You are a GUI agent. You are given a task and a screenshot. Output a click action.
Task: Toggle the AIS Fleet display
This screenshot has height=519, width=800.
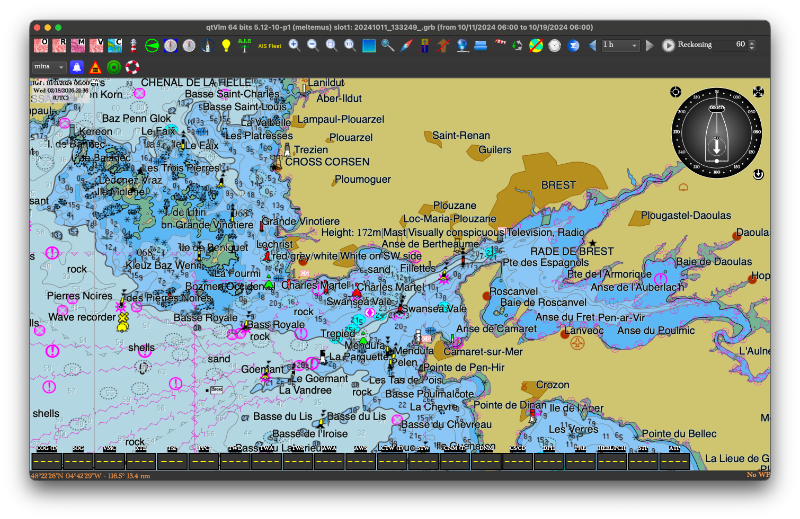coord(266,45)
